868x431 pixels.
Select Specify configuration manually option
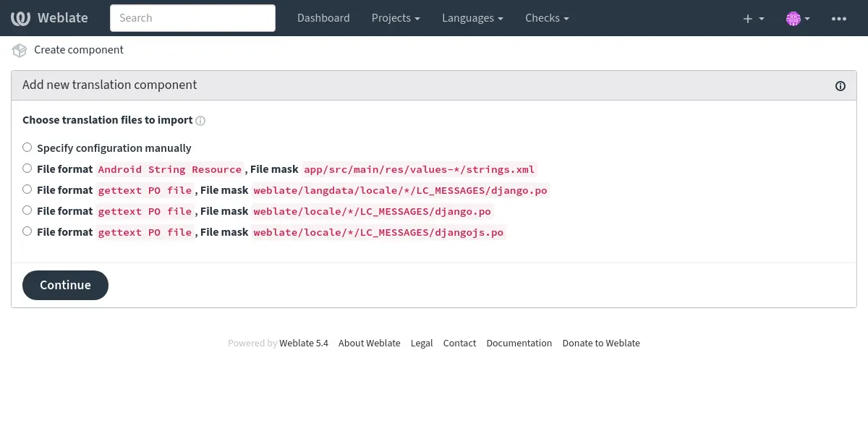click(27, 148)
